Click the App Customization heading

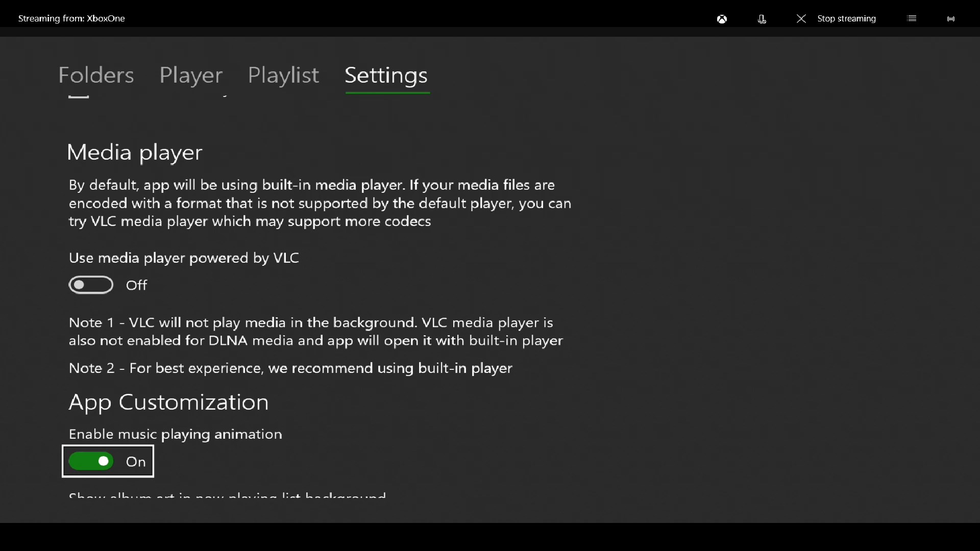168,402
